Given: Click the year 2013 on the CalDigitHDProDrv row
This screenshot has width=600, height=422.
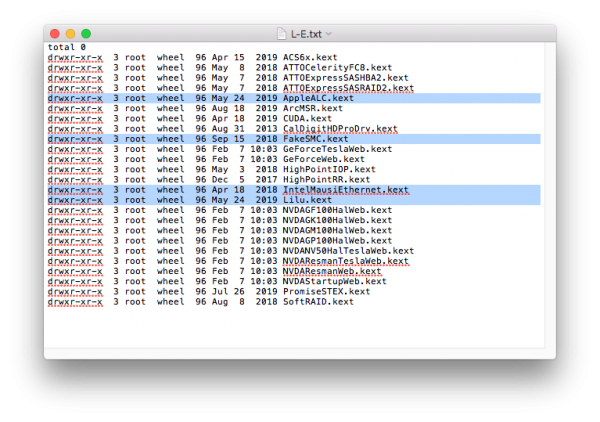Looking at the screenshot, I should point(266,129).
